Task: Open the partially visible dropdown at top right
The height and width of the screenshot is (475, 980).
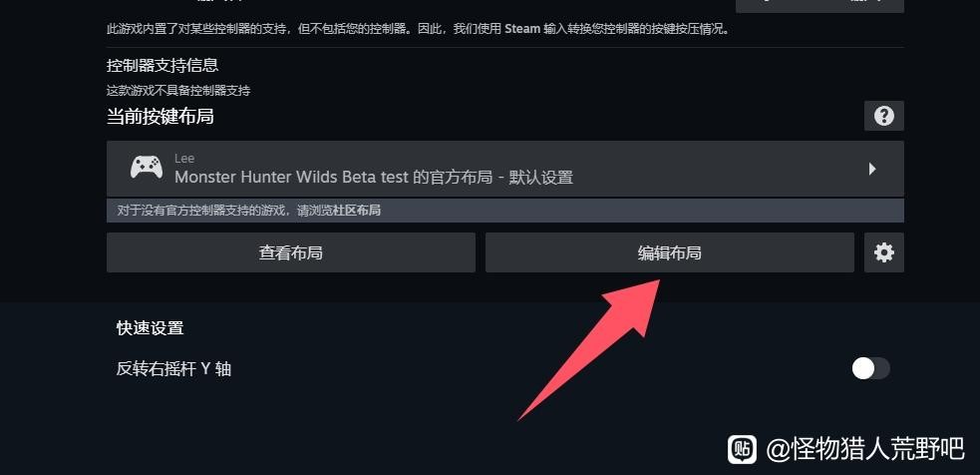Action: tap(819, 5)
